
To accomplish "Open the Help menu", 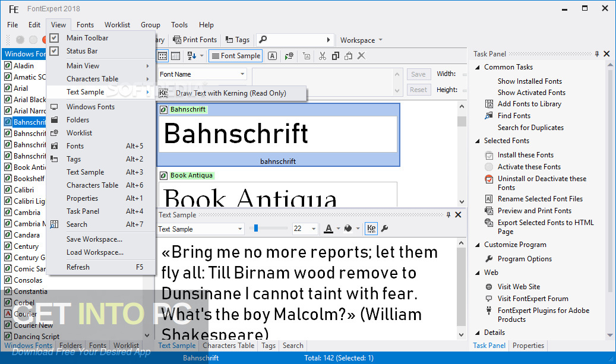I will [206, 25].
